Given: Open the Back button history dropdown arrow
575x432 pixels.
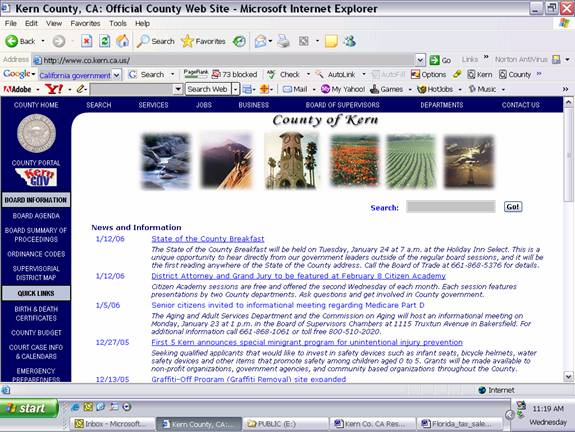Looking at the screenshot, I should (x=43, y=41).
